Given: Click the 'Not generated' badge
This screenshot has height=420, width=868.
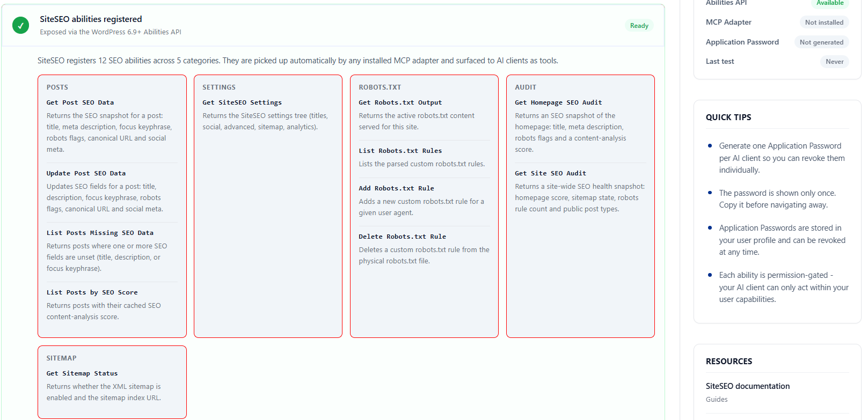Looking at the screenshot, I should (x=821, y=42).
